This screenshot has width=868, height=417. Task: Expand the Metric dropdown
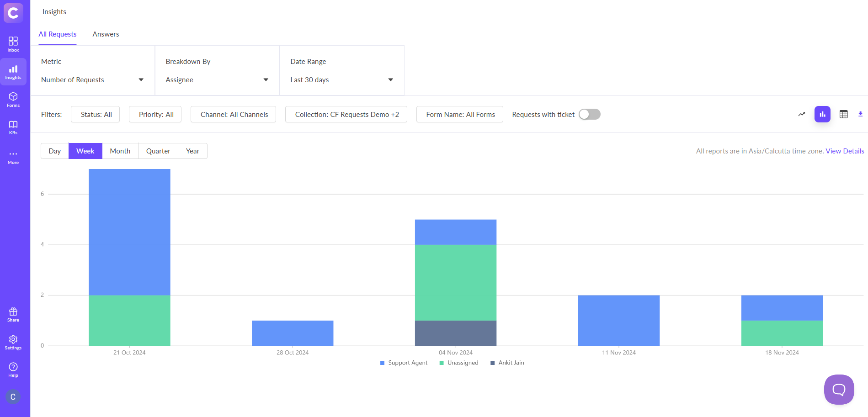click(92, 80)
